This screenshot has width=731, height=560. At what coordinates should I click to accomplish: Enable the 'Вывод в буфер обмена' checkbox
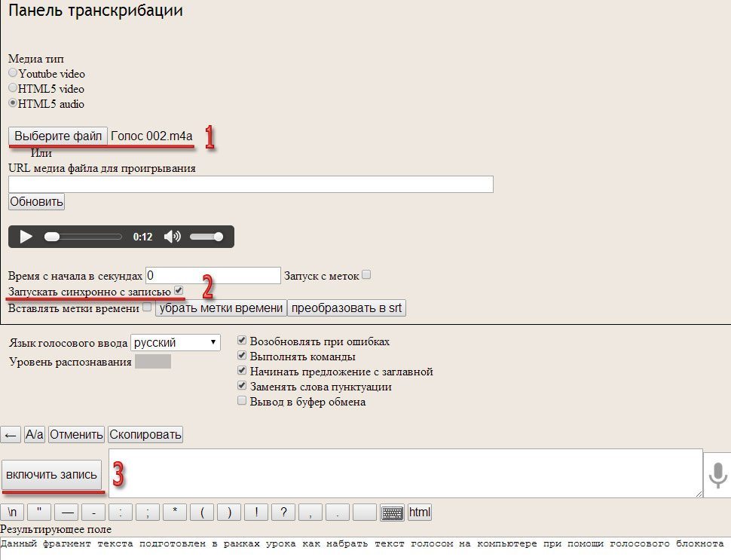[242, 402]
